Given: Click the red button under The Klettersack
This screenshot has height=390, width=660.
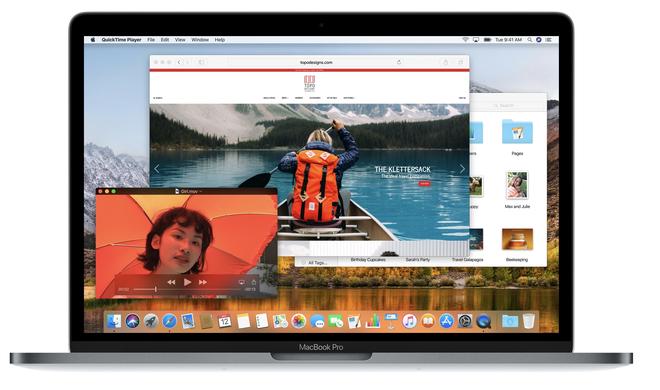Looking at the screenshot, I should click(424, 183).
